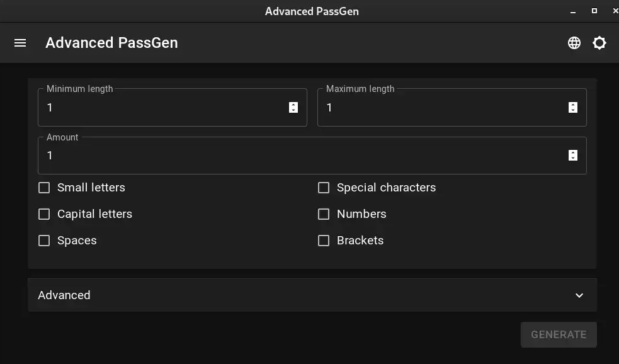
Task: Click the Minimum length spinner arrows
Action: click(x=293, y=108)
